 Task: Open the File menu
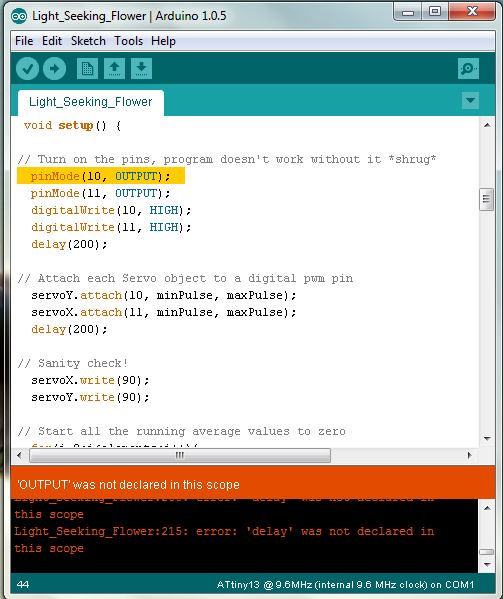click(24, 41)
